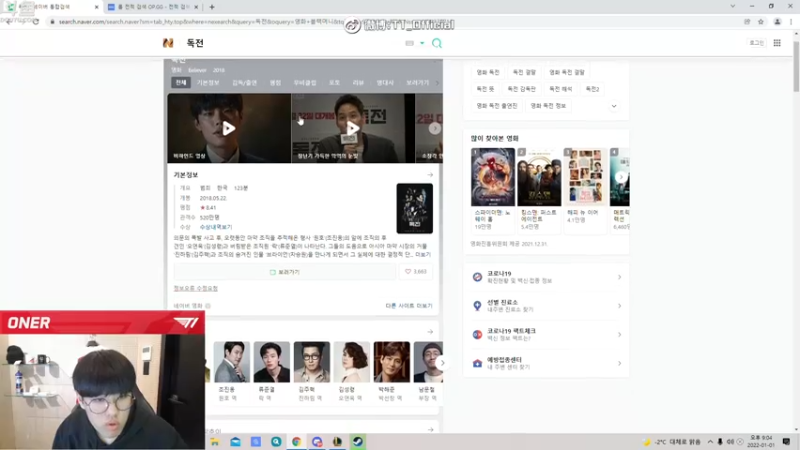
Task: Switch to the 리뷰 tab
Action: click(x=358, y=83)
